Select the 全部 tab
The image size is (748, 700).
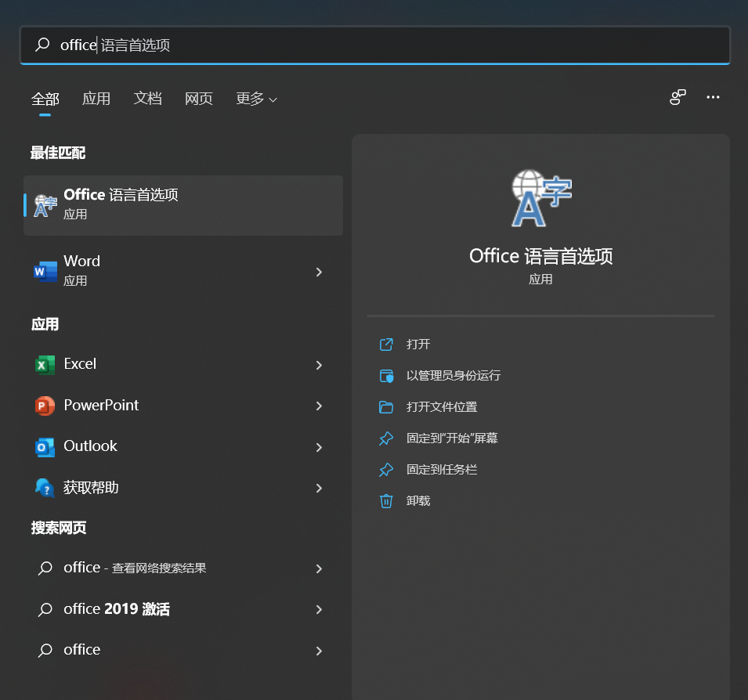(x=45, y=99)
